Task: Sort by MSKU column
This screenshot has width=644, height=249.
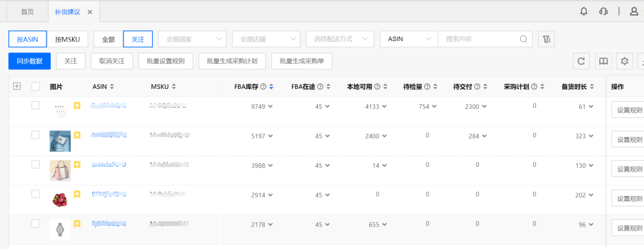Action: (x=174, y=86)
